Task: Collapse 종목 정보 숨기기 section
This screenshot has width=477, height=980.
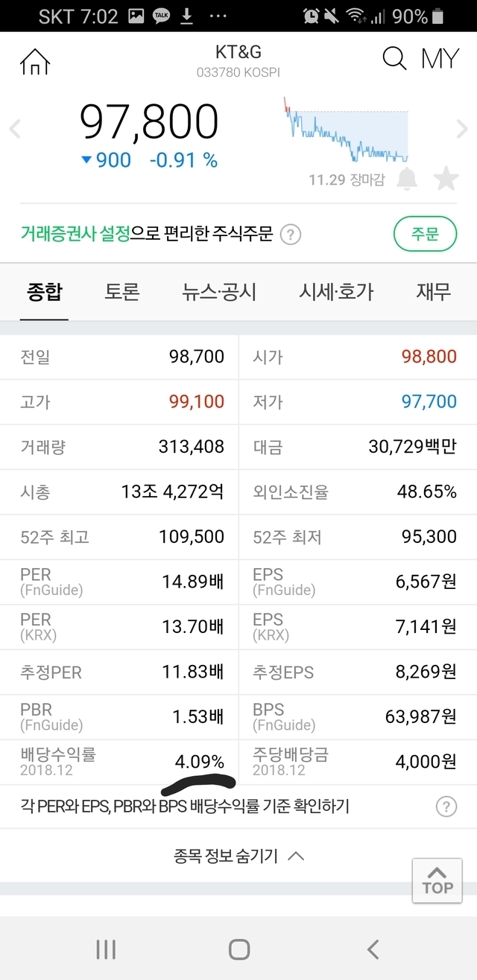Action: tap(238, 856)
